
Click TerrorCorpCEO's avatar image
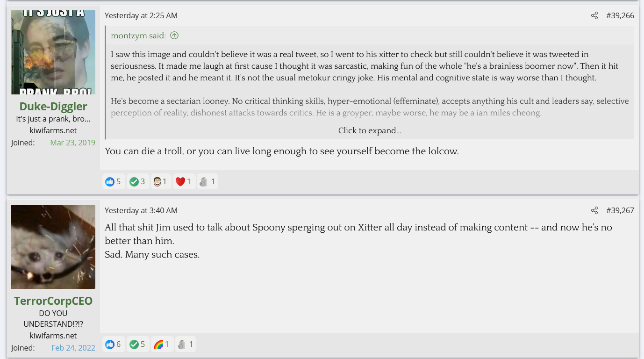53,247
